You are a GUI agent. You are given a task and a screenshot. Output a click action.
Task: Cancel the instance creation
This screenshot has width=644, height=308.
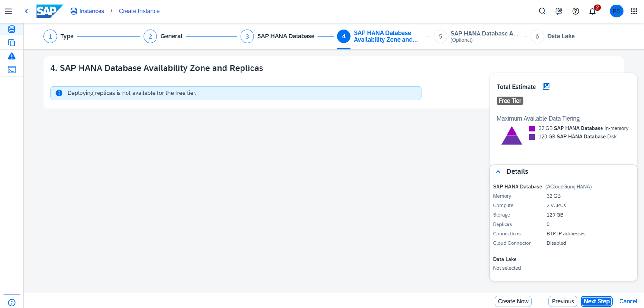[x=628, y=301]
